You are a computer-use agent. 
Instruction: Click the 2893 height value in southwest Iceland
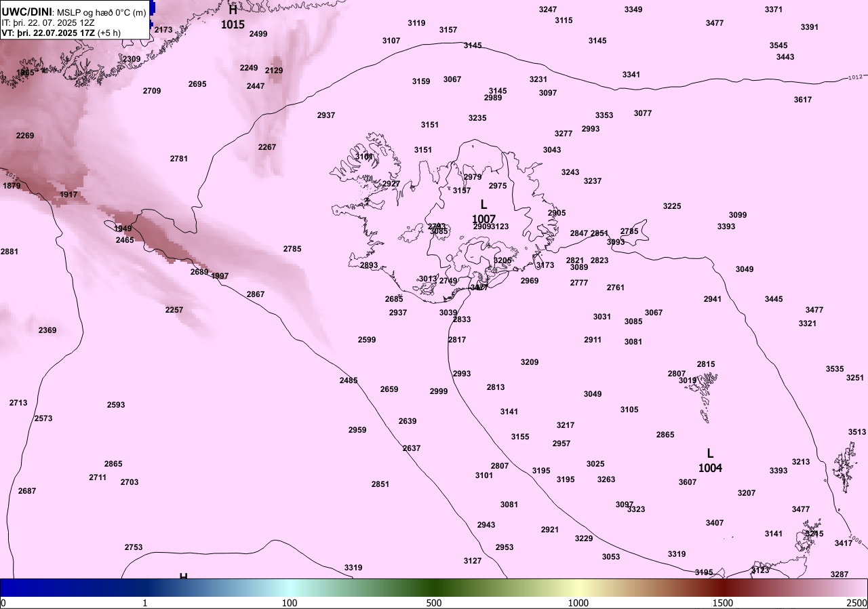coord(369,265)
